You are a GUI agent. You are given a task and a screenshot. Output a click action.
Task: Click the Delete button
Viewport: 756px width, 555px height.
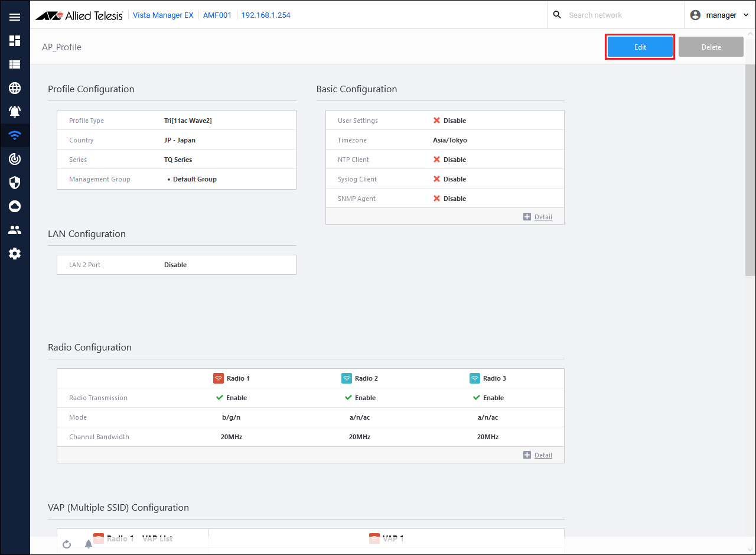[x=711, y=47]
